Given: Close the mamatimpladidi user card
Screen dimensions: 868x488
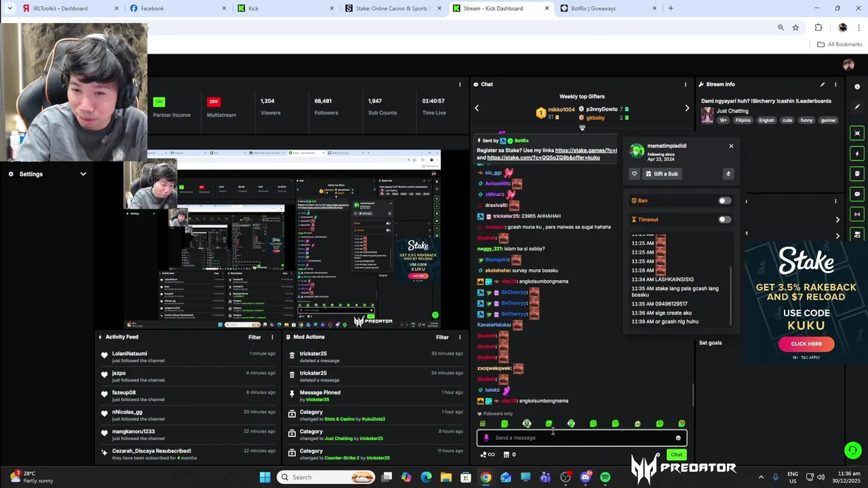Looking at the screenshot, I should (731, 146).
